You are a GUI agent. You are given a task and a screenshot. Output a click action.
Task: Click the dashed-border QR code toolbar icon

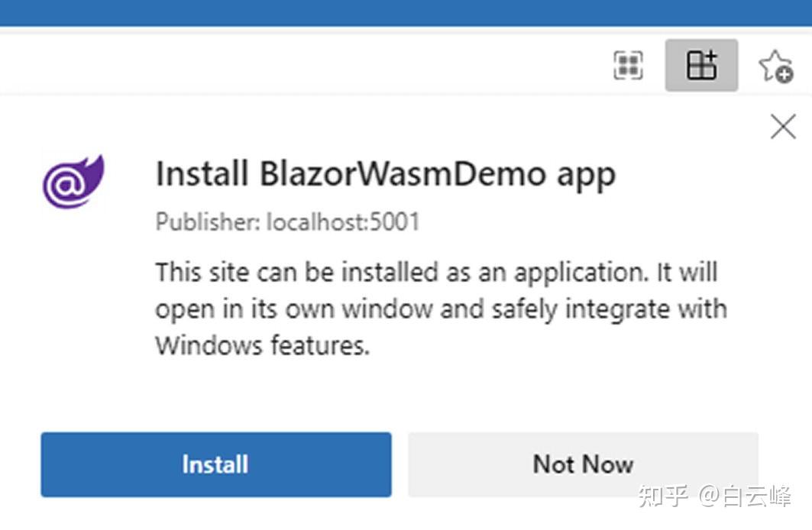coord(628,66)
